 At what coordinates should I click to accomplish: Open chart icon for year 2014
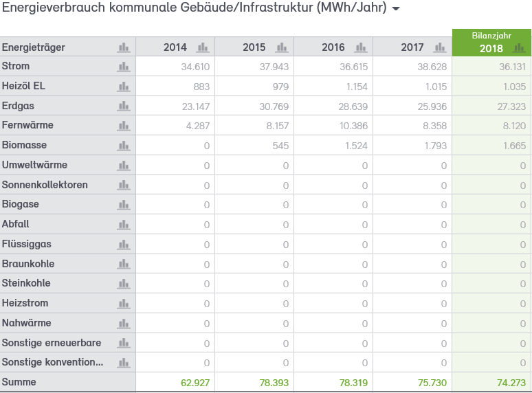pyautogui.click(x=203, y=47)
